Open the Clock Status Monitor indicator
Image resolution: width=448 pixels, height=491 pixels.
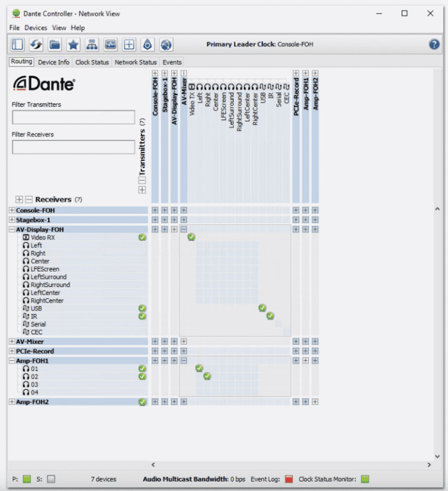365,478
